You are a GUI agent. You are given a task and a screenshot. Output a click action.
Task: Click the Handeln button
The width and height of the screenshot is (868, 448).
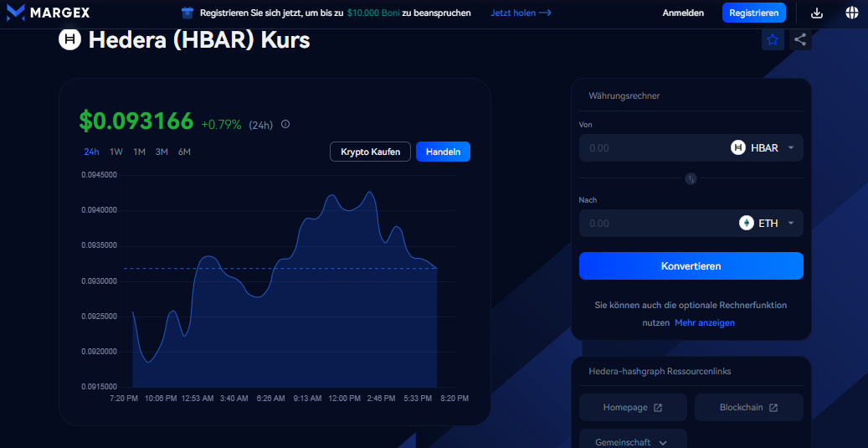[443, 152]
